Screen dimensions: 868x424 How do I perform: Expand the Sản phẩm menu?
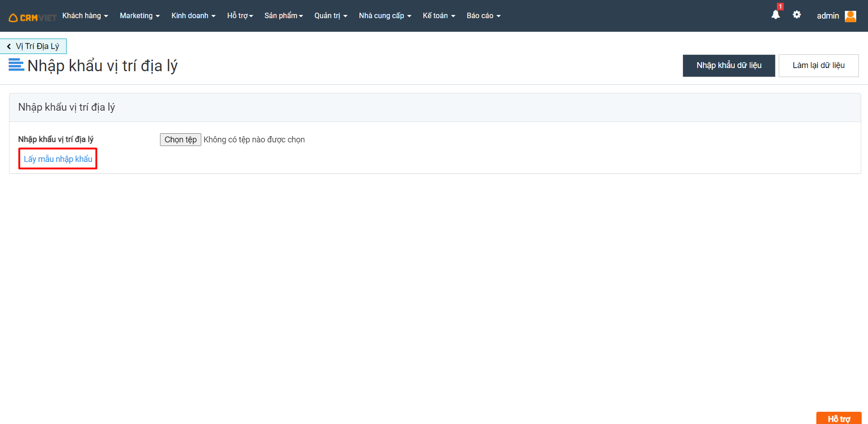pyautogui.click(x=284, y=16)
